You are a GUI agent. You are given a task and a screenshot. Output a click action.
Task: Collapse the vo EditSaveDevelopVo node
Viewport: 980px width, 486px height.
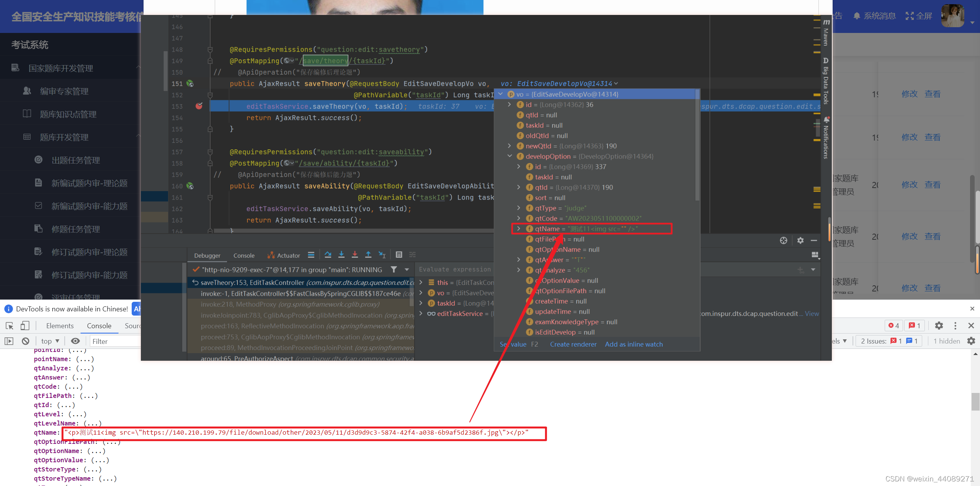500,94
